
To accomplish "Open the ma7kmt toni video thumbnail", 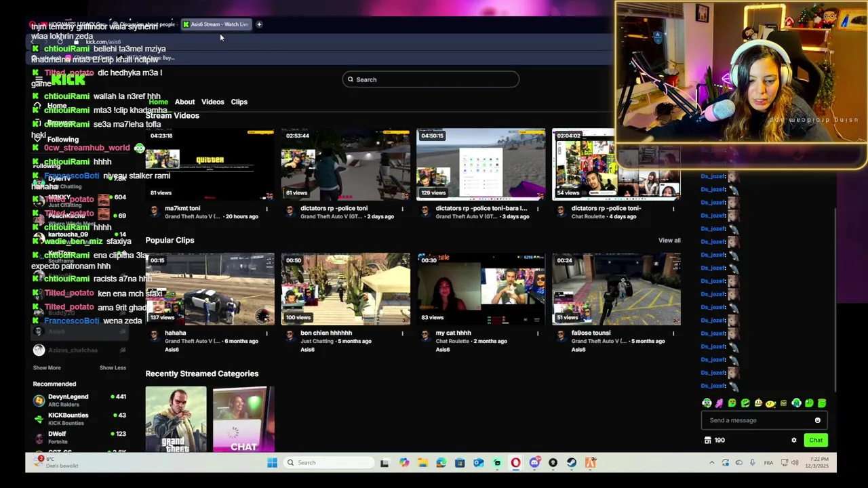I will [210, 164].
